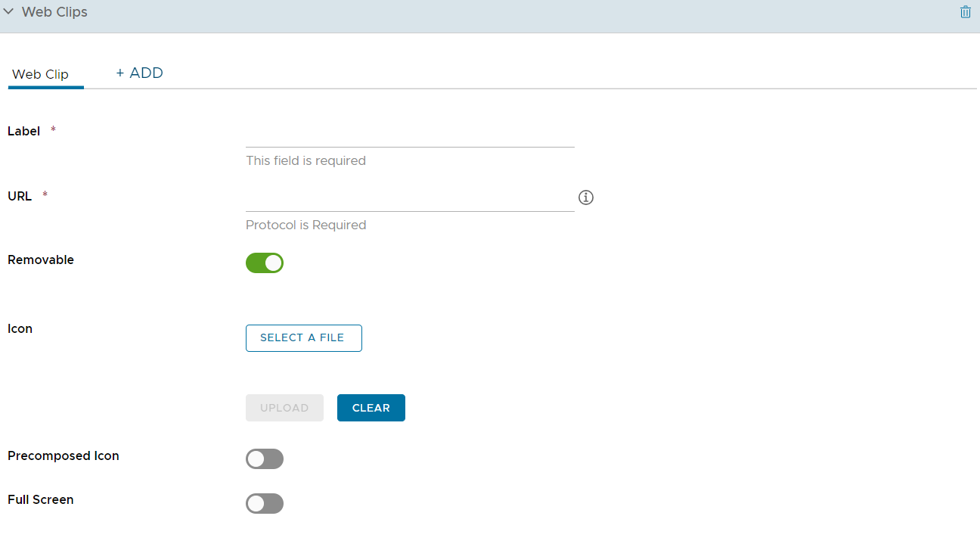Click the SELECT A FILE button

(x=304, y=338)
